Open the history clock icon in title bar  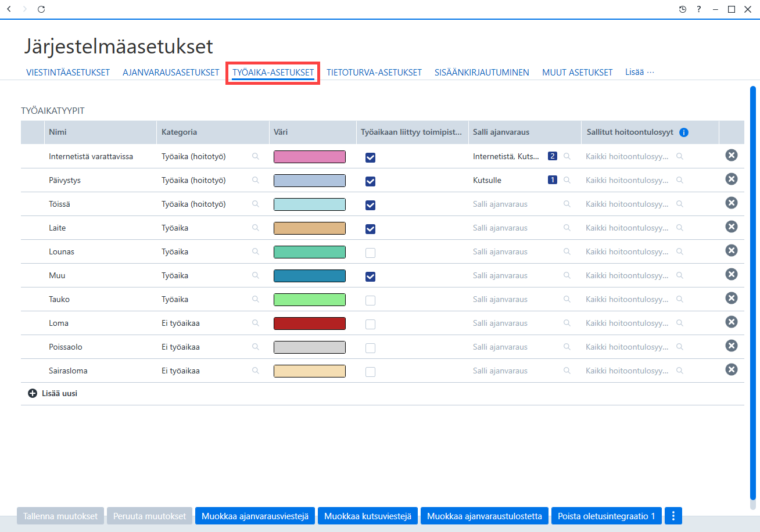pos(683,9)
